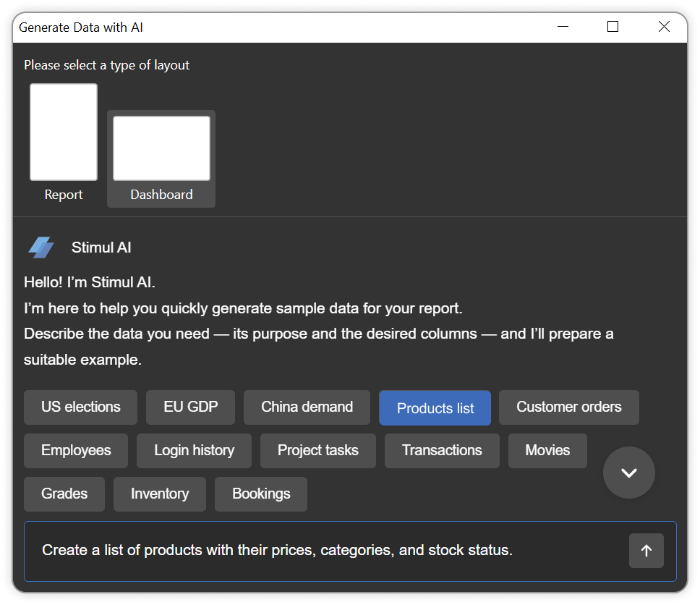Image resolution: width=700 pixels, height=605 pixels.
Task: Click the highlighted Products list chip
Action: [x=435, y=408]
